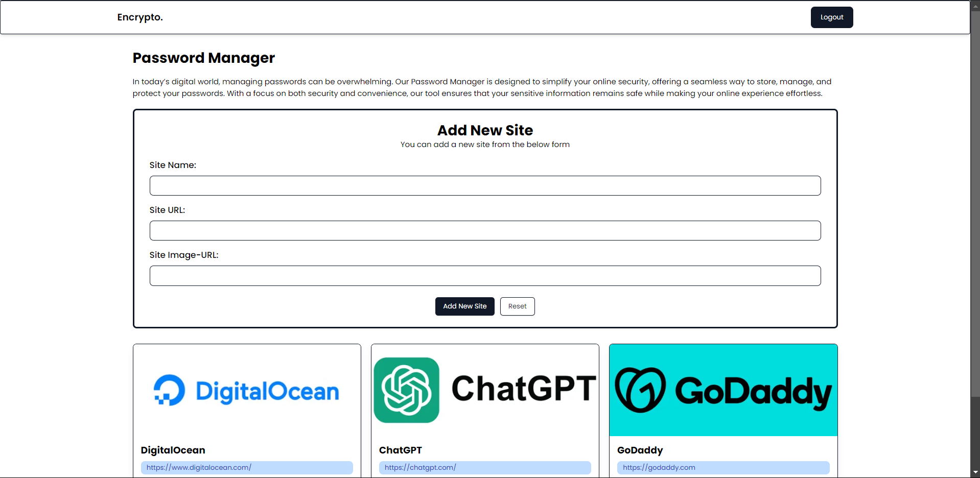Click the page vertical scrollbar thumb
This screenshot has width=980, height=478.
pyautogui.click(x=975, y=203)
